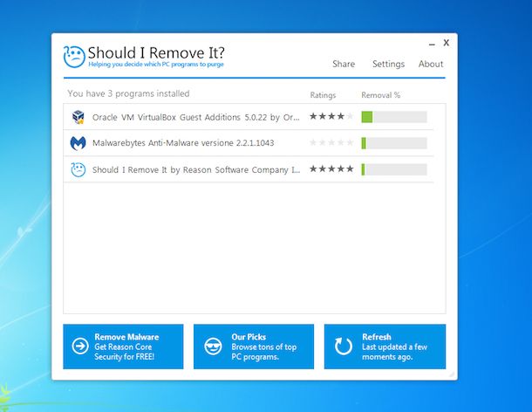Close the Should I Remove It window
The width and height of the screenshot is (532, 412).
point(447,43)
